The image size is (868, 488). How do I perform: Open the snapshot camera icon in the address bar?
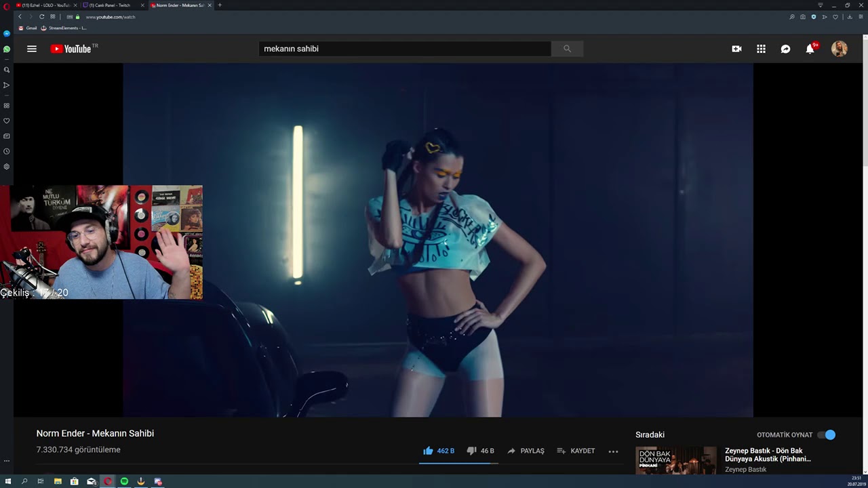tap(803, 17)
